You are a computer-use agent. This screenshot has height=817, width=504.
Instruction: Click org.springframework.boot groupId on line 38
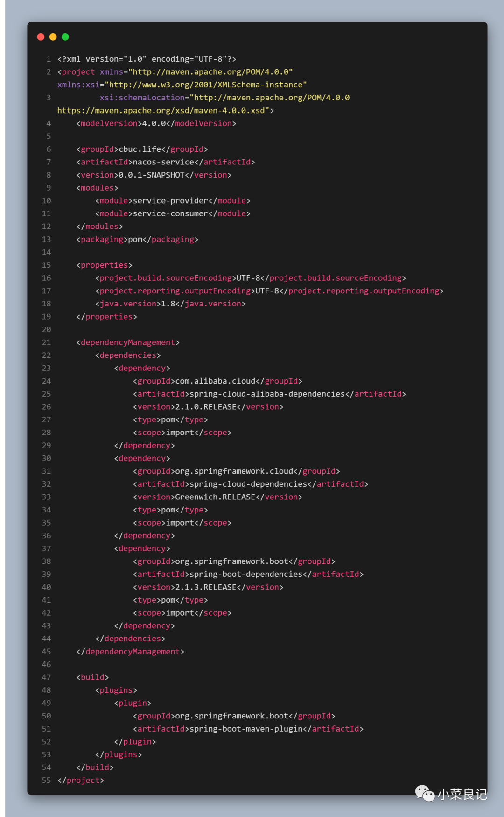point(232,561)
